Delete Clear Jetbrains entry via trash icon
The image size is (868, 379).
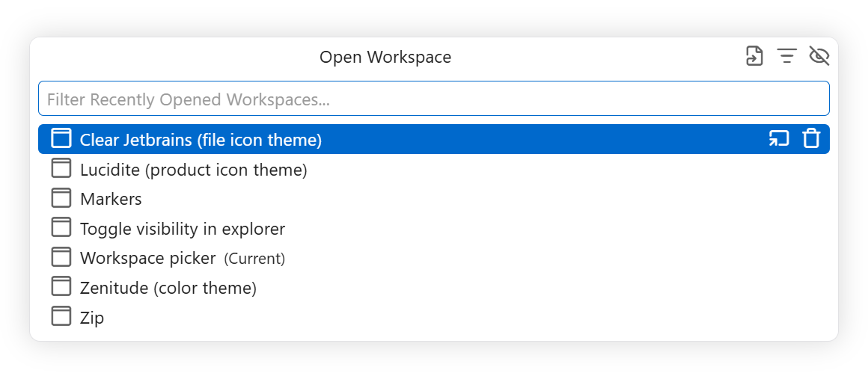811,139
